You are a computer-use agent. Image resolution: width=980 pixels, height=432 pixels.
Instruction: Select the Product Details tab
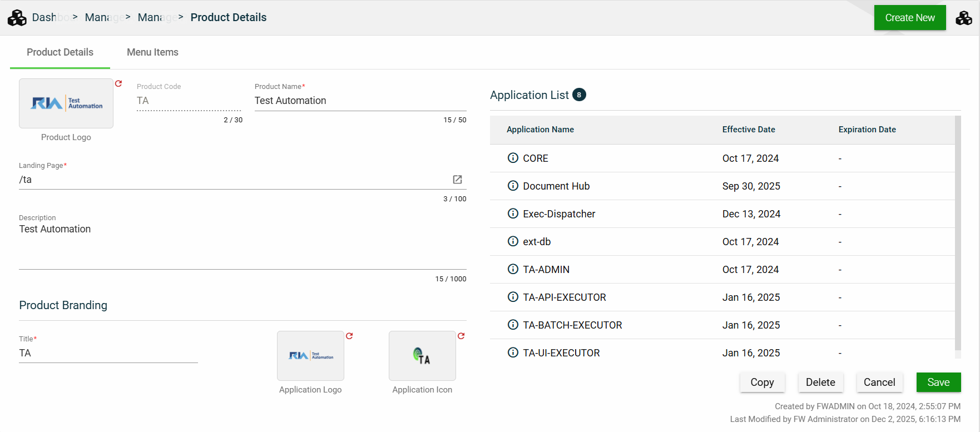click(60, 52)
